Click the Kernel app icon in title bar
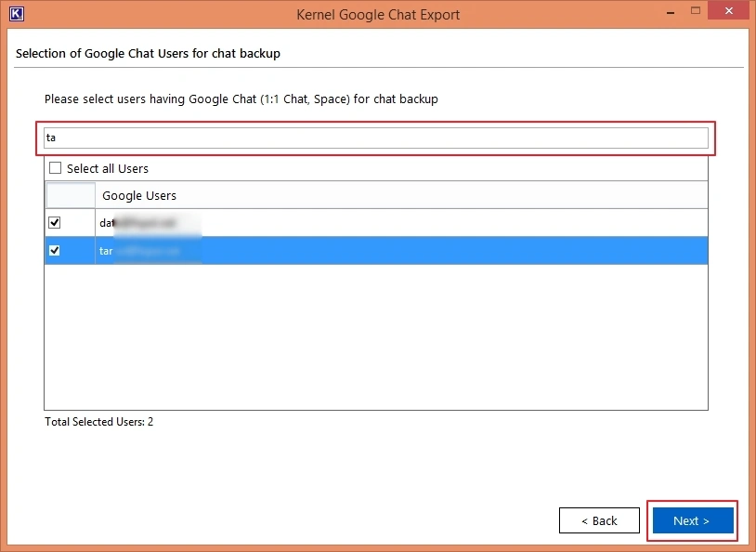Viewport: 756px width, 552px height. [17, 14]
